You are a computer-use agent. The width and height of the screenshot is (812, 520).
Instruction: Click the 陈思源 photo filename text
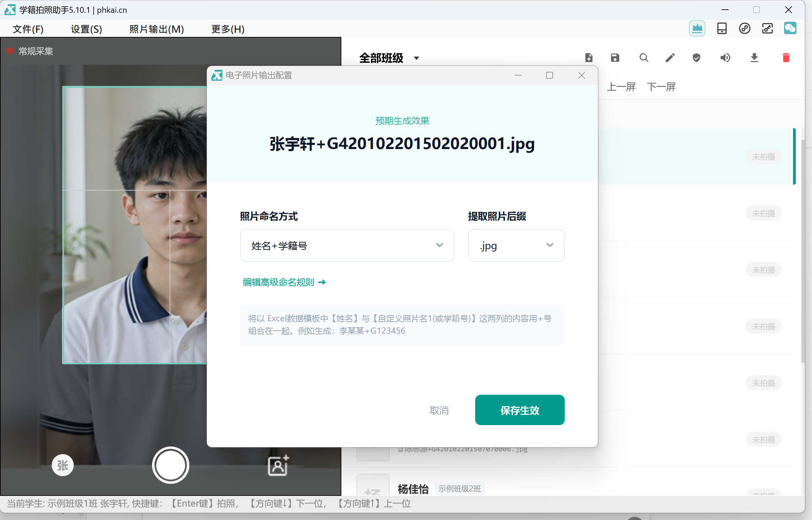(x=466, y=449)
